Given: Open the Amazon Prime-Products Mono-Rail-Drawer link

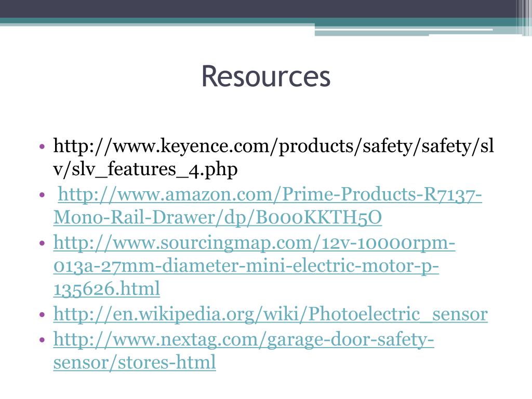Looking at the screenshot, I should point(268,206).
